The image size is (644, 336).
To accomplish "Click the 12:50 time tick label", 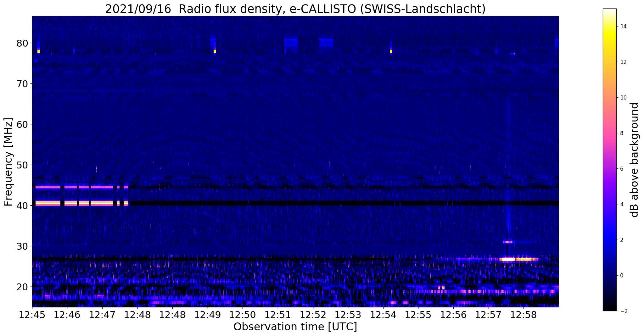I will click(243, 315).
